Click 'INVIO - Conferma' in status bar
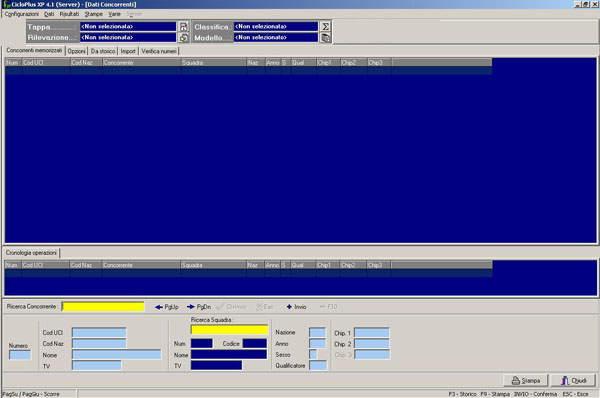The image size is (600, 398). pyautogui.click(x=535, y=394)
